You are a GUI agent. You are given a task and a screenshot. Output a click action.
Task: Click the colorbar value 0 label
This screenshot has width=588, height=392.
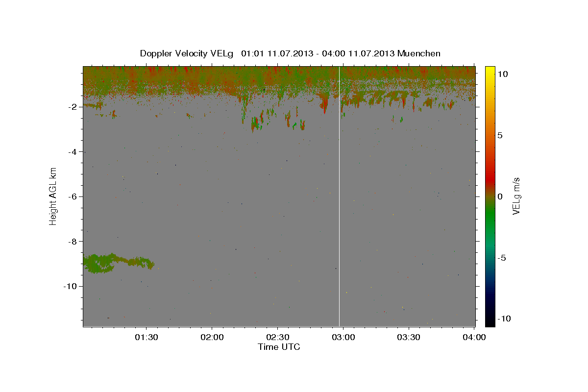[500, 196]
